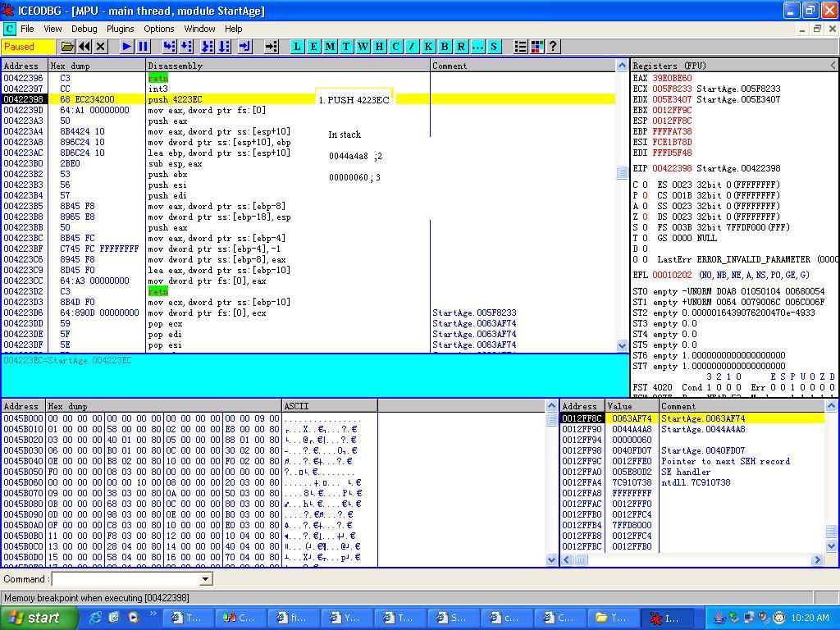Click the Open file folder icon

point(67,47)
